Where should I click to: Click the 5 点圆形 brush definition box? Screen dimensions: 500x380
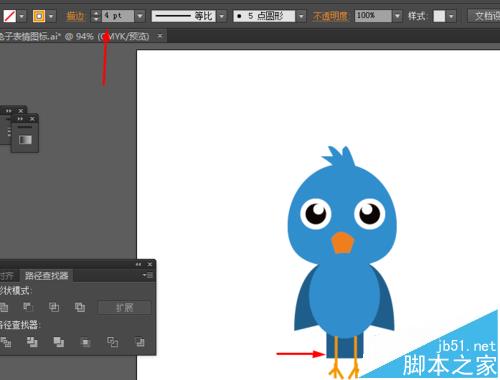pyautogui.click(x=264, y=16)
